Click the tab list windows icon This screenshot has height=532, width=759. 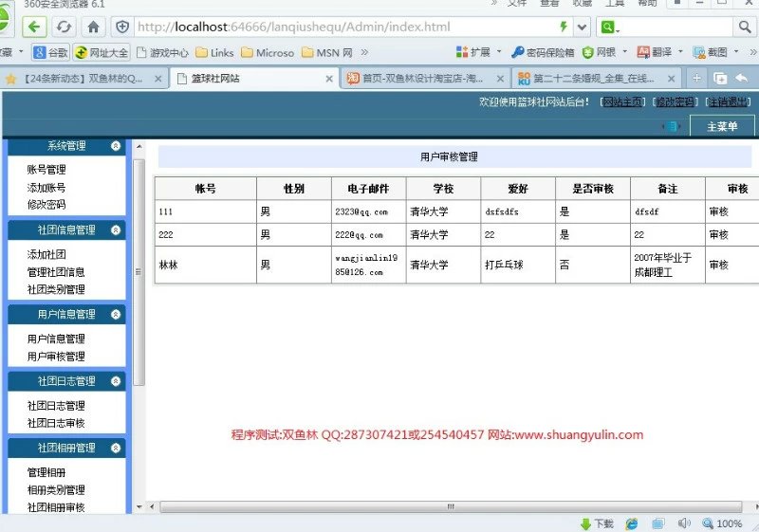(720, 78)
